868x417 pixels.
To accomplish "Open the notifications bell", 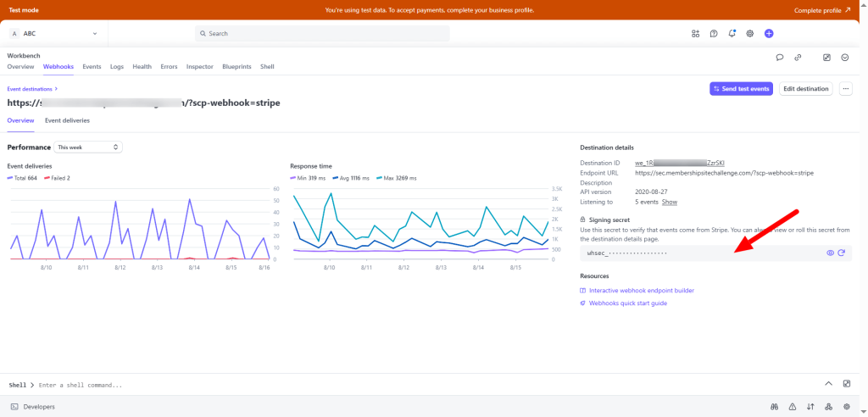I will [x=732, y=34].
